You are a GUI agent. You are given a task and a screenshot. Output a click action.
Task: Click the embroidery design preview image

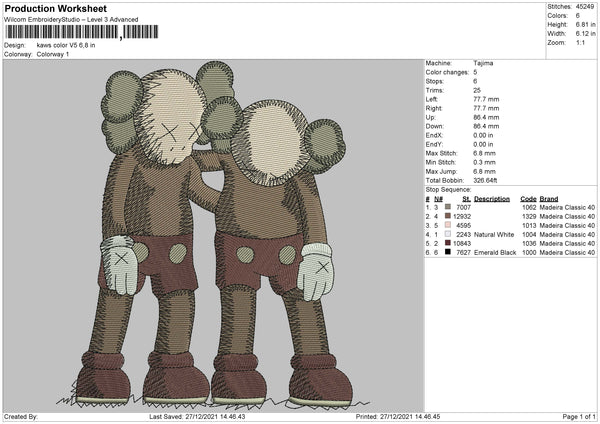(214, 235)
